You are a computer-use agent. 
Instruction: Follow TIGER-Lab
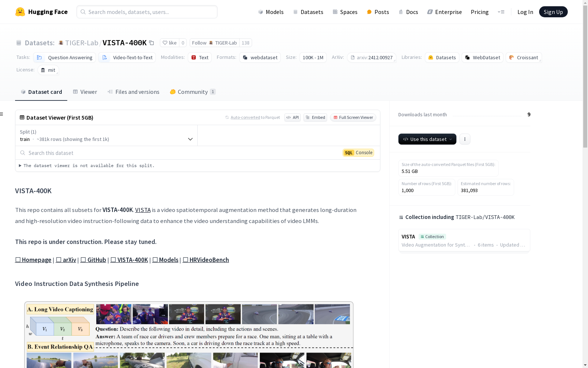coord(215,43)
